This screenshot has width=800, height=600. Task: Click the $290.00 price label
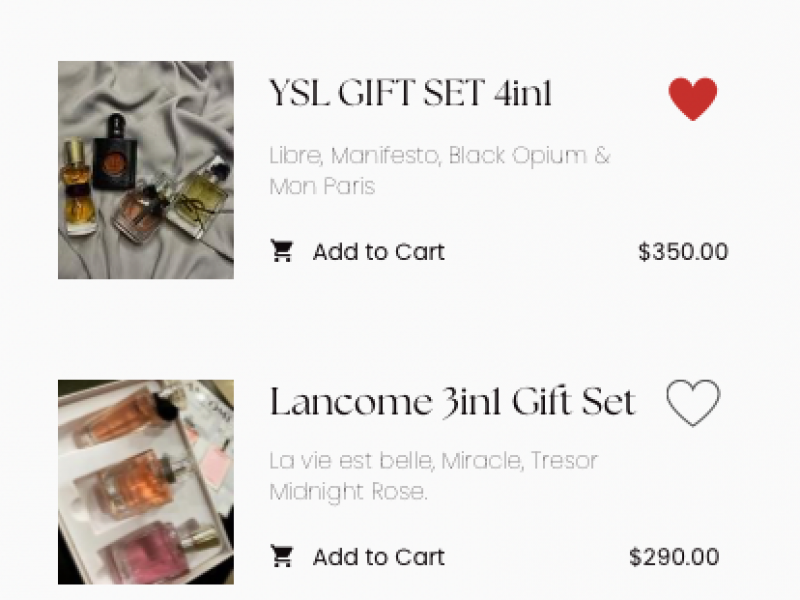(x=674, y=558)
